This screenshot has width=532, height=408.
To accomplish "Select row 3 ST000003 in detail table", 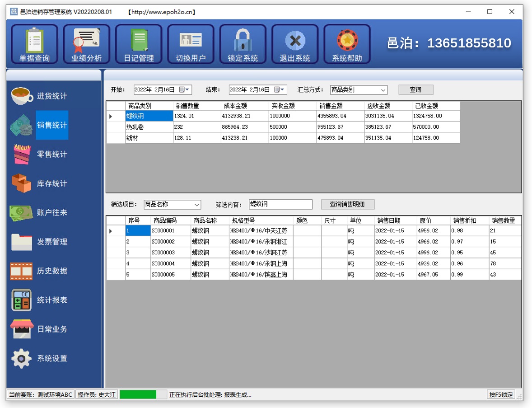I will tap(167, 253).
